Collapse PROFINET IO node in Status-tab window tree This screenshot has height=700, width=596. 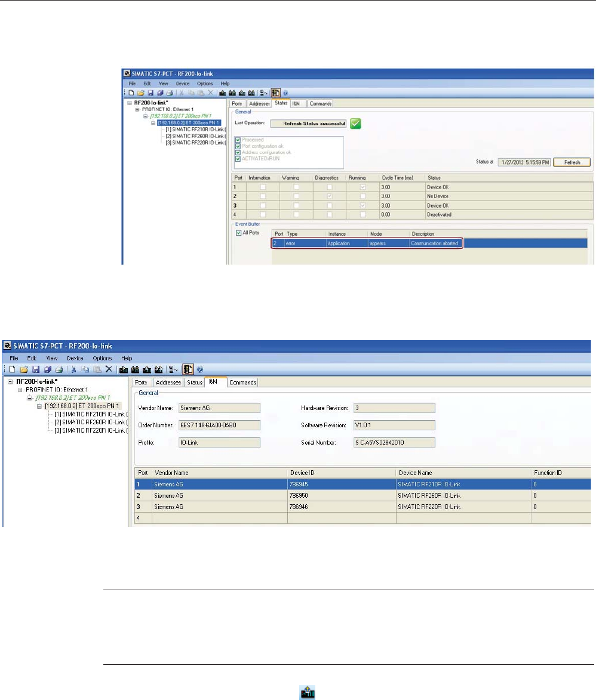pyautogui.click(x=137, y=109)
